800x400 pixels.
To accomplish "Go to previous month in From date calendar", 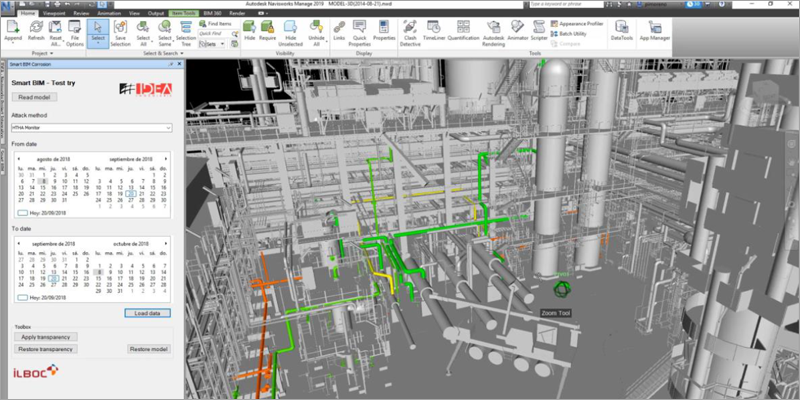I will (x=18, y=159).
